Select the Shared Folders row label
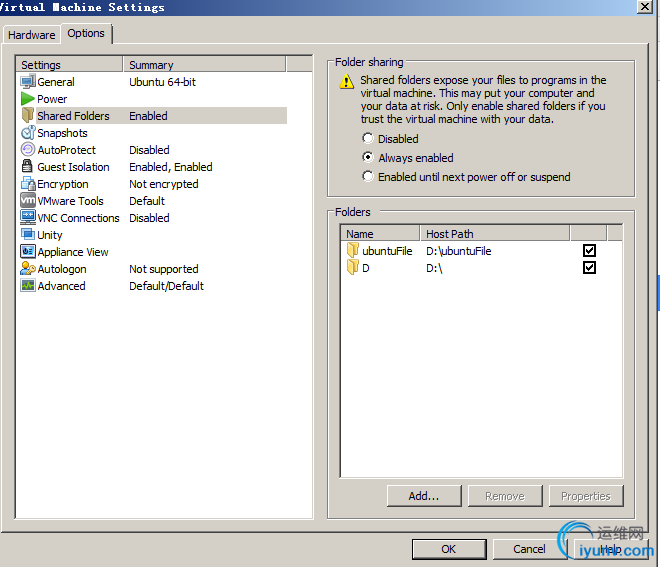 [x=73, y=116]
